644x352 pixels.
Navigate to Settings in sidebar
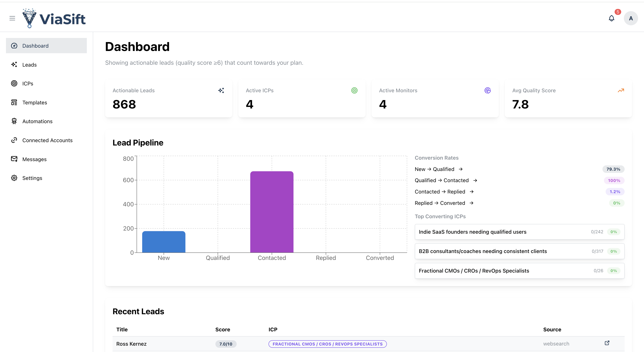[32, 178]
